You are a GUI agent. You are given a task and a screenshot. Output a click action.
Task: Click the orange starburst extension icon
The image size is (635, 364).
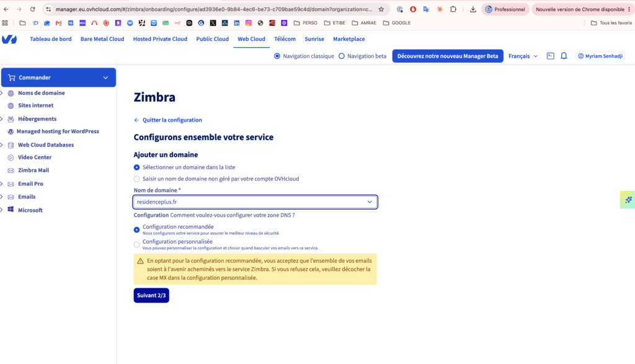(x=440, y=9)
